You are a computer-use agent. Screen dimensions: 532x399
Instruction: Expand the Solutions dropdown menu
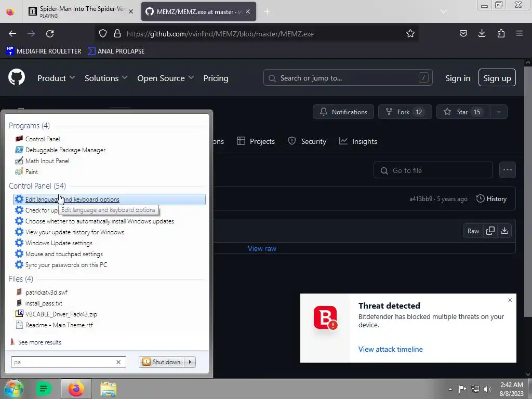tap(106, 78)
